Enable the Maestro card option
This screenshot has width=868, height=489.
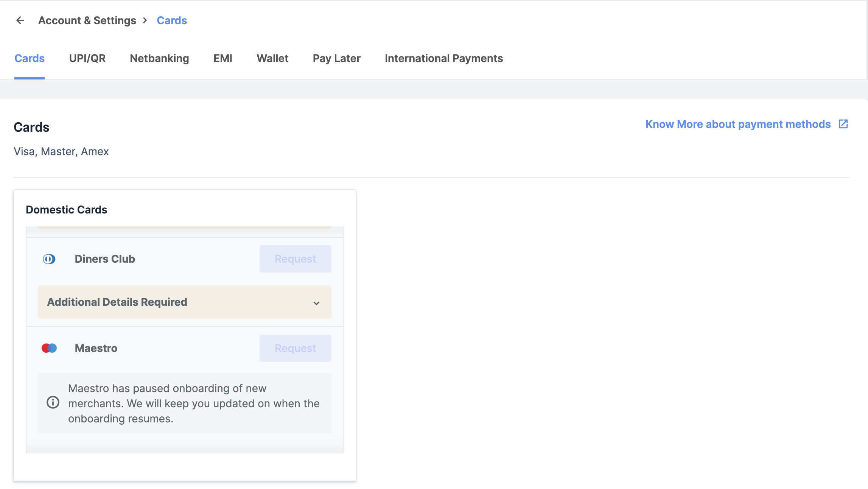(x=295, y=348)
